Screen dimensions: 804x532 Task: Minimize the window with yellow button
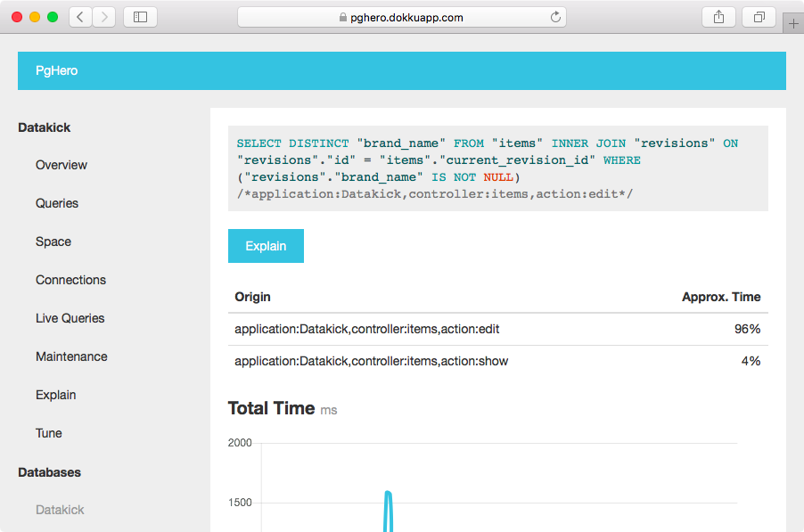(35, 17)
